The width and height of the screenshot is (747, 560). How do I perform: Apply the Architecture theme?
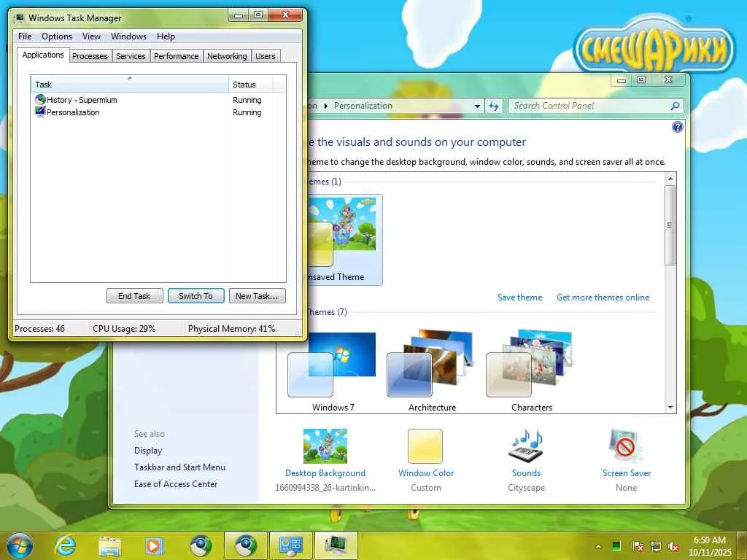(432, 371)
